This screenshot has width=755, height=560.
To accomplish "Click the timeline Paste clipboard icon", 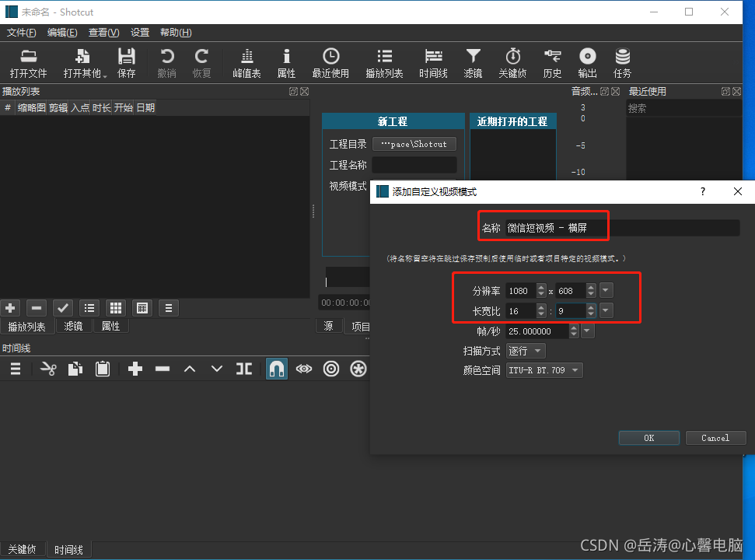I will coord(103,369).
